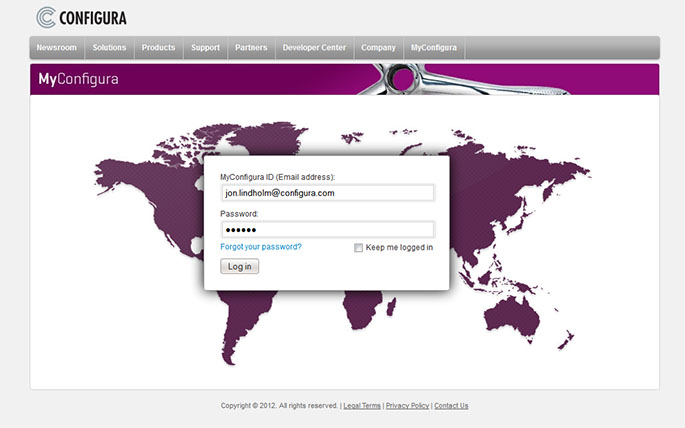Enable the Keep me logged in checkbox
Viewport: 685px width, 428px height.
coord(358,248)
